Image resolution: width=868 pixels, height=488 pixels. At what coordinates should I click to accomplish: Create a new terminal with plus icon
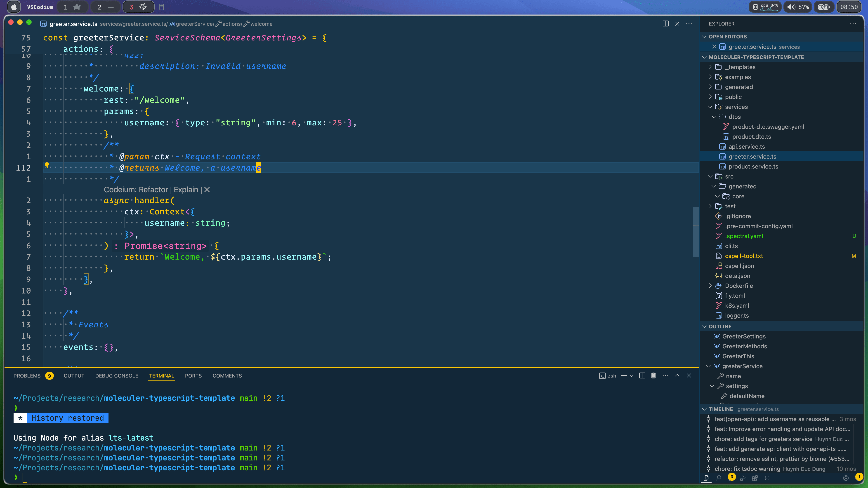point(624,375)
